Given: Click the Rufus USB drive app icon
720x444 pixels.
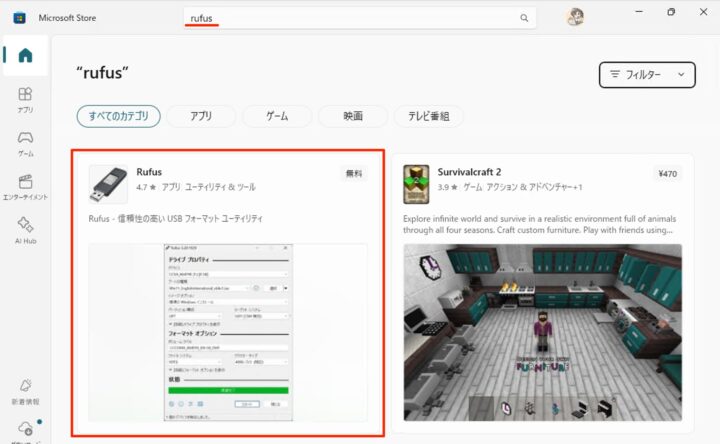Looking at the screenshot, I should point(108,184).
